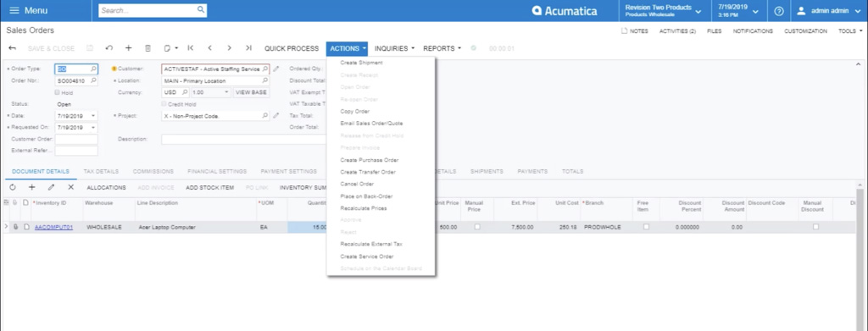Go to last record icon
The height and width of the screenshot is (331, 868).
[248, 48]
